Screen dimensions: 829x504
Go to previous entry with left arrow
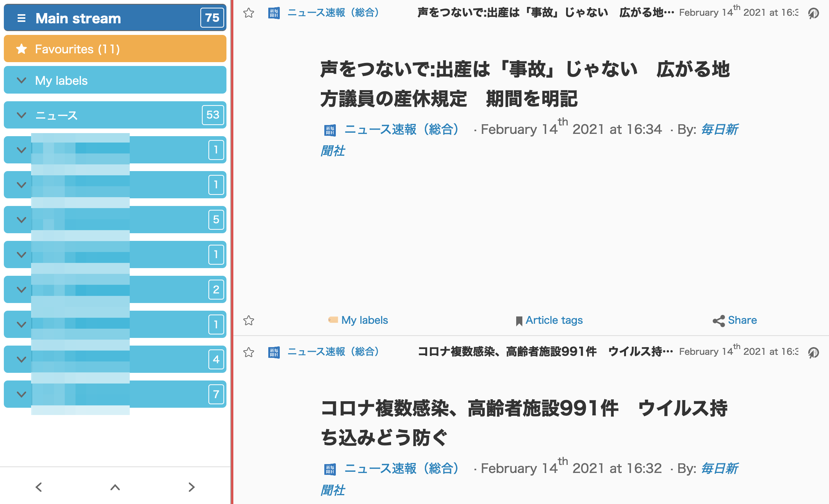39,487
